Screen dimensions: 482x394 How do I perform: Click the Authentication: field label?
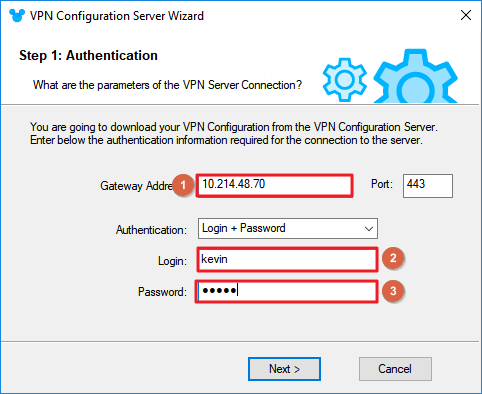coord(151,230)
